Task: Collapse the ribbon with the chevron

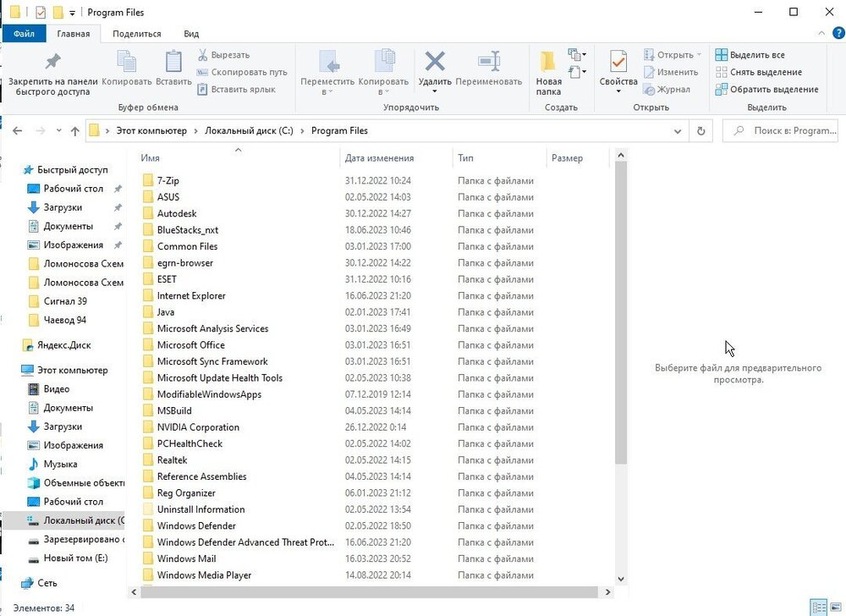Action: coord(821,34)
